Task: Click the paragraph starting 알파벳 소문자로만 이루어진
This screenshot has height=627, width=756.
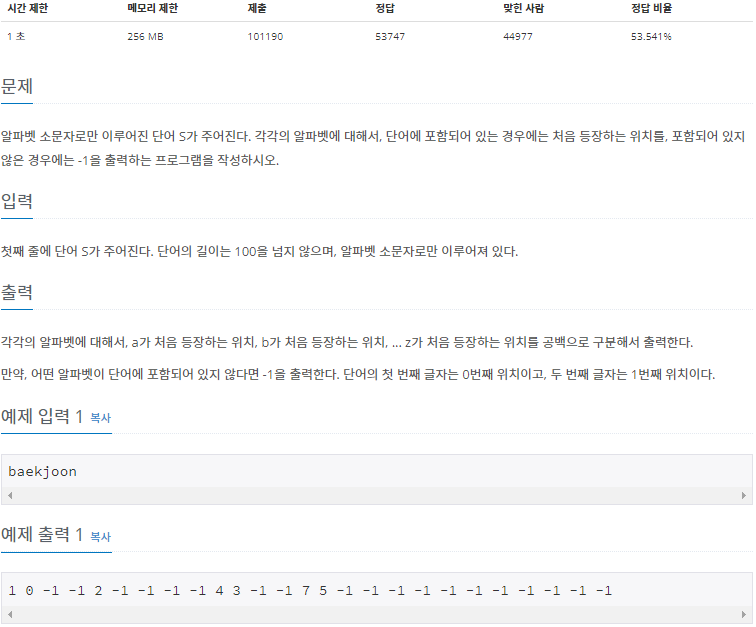Action: (373, 148)
